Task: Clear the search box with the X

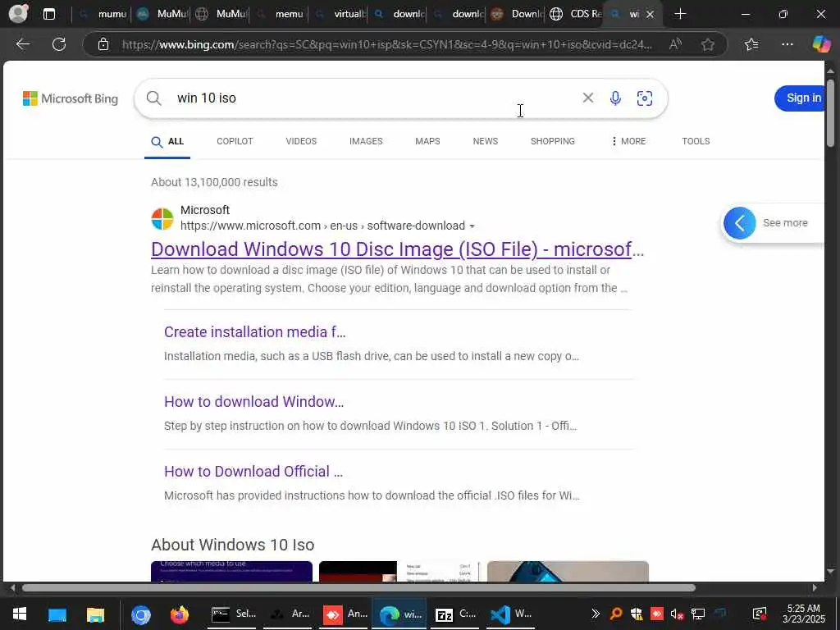Action: coord(587,98)
